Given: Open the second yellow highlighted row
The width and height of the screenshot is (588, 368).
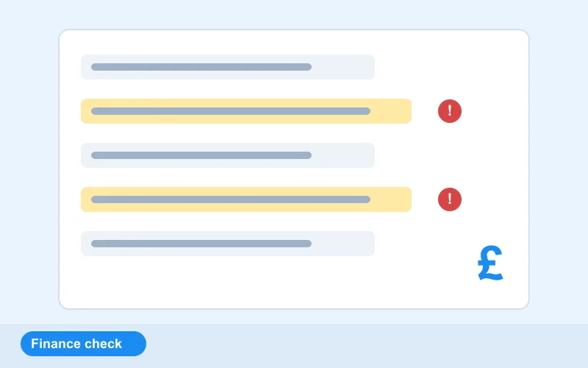Looking at the screenshot, I should tap(246, 199).
